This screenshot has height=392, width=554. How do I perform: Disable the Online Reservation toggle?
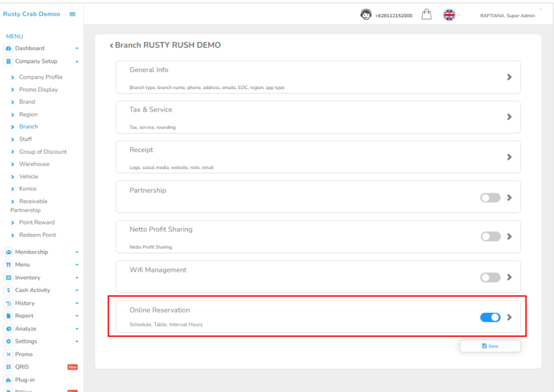tap(490, 317)
